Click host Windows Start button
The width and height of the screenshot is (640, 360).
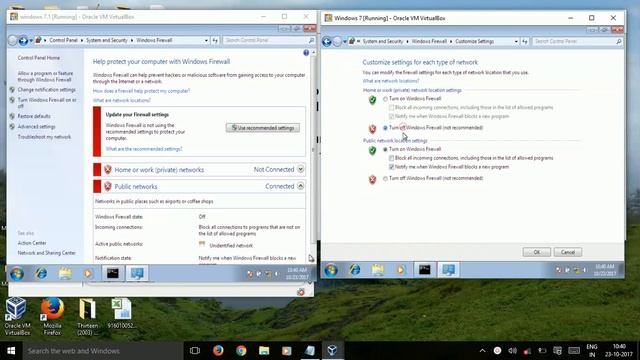coord(11,351)
